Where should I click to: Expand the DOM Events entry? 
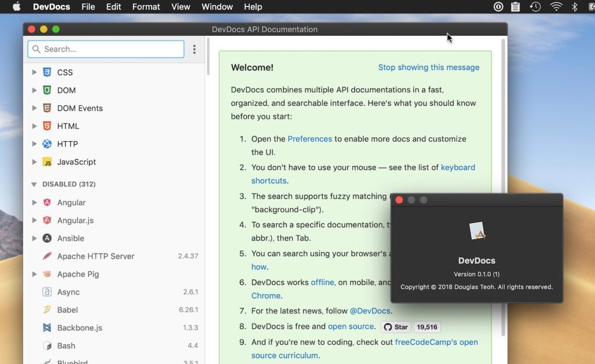tap(34, 108)
